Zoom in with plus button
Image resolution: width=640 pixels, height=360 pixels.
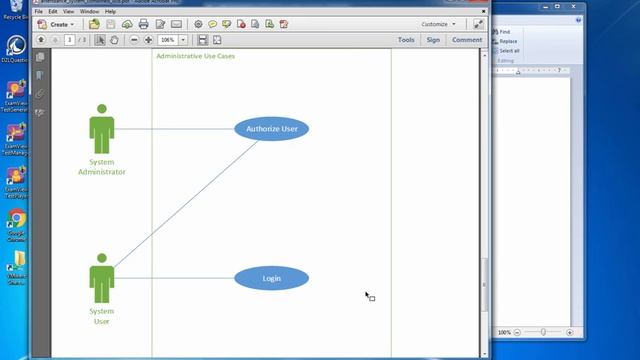pos(149,40)
